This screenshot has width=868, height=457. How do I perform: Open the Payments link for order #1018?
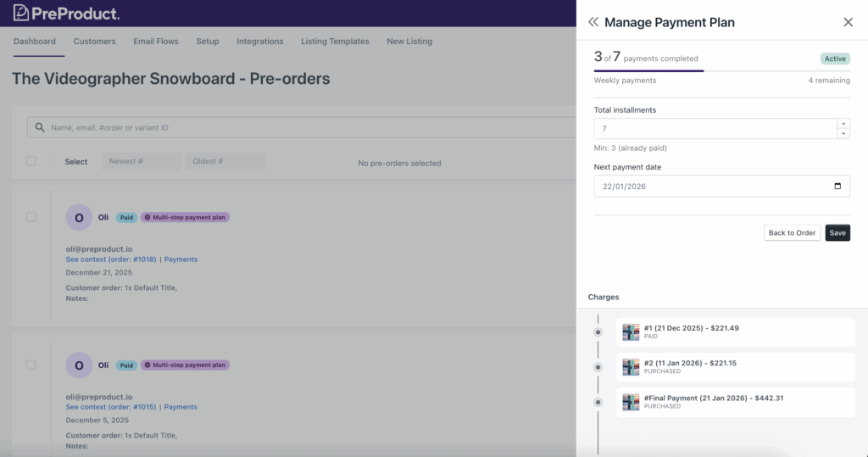181,259
